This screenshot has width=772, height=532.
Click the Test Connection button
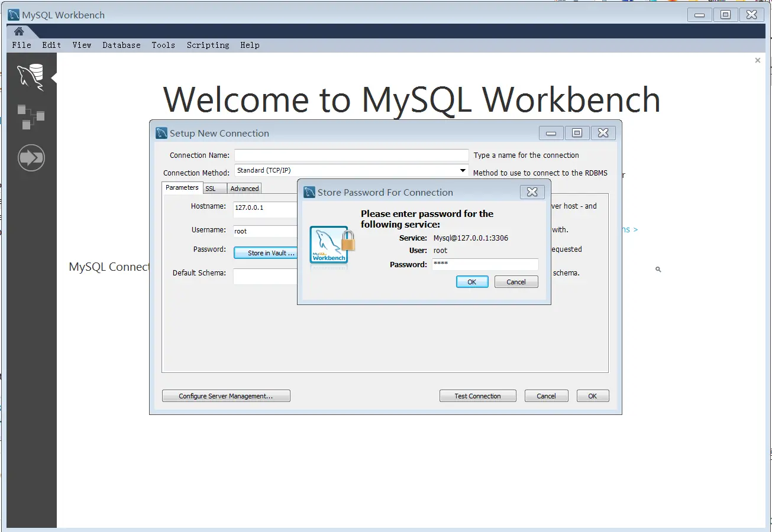click(478, 396)
